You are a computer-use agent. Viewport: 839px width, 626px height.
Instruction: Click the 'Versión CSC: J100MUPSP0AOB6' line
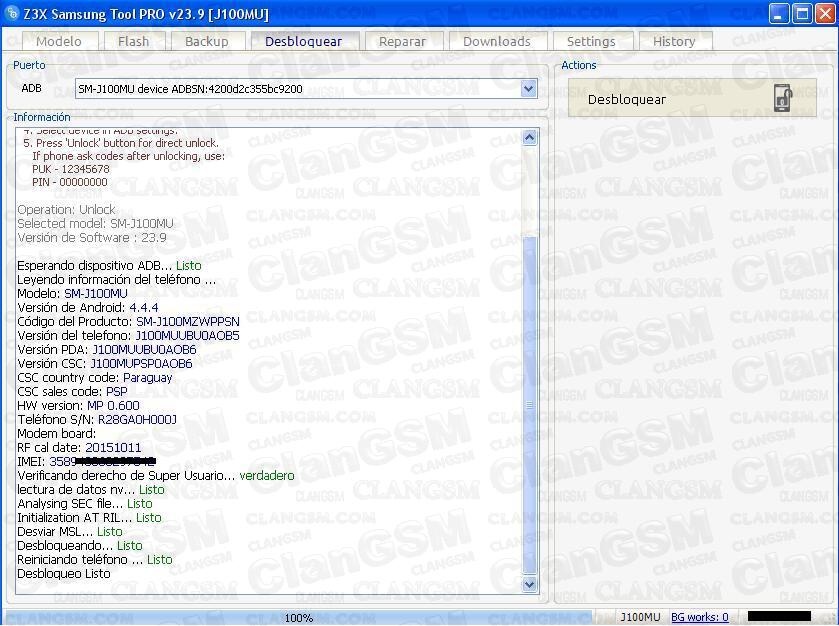(x=105, y=364)
